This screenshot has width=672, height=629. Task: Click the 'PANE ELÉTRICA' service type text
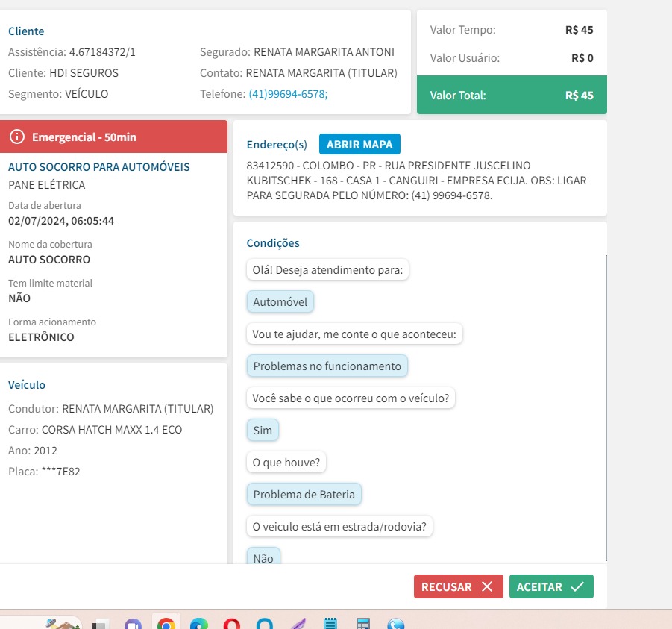click(47, 185)
